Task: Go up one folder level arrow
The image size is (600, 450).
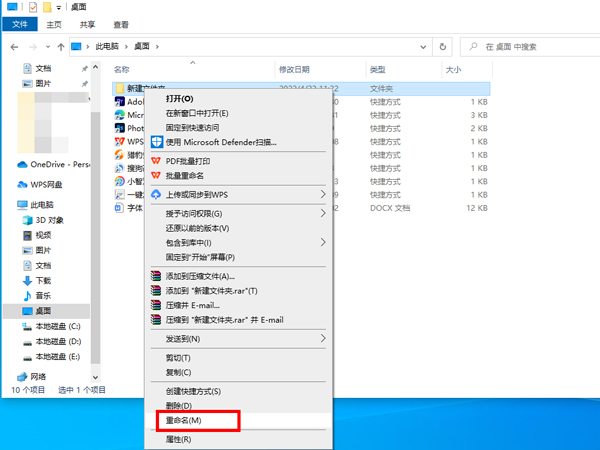Action: click(61, 47)
